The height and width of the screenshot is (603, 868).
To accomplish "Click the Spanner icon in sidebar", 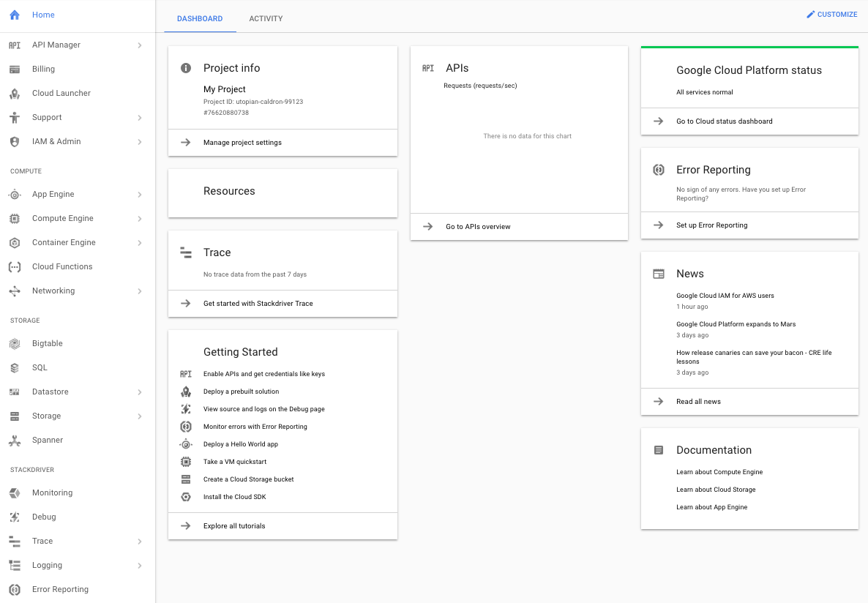I will point(15,441).
